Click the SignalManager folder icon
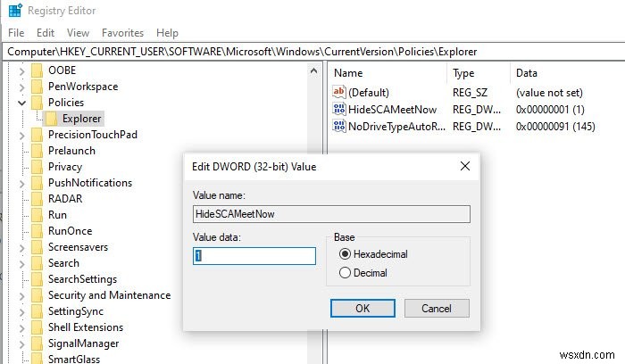 (37, 343)
